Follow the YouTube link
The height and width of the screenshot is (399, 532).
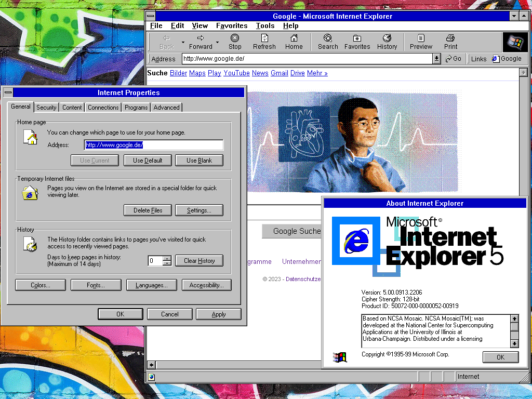[x=236, y=73]
